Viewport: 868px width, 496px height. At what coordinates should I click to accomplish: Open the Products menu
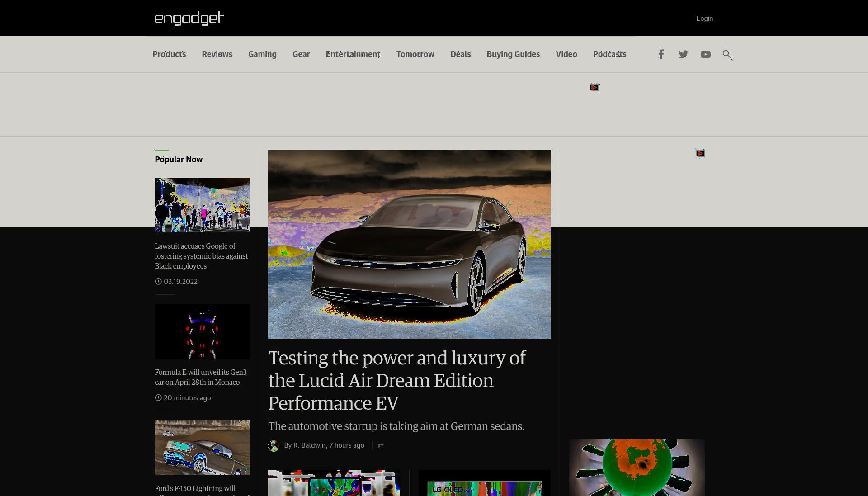click(169, 54)
